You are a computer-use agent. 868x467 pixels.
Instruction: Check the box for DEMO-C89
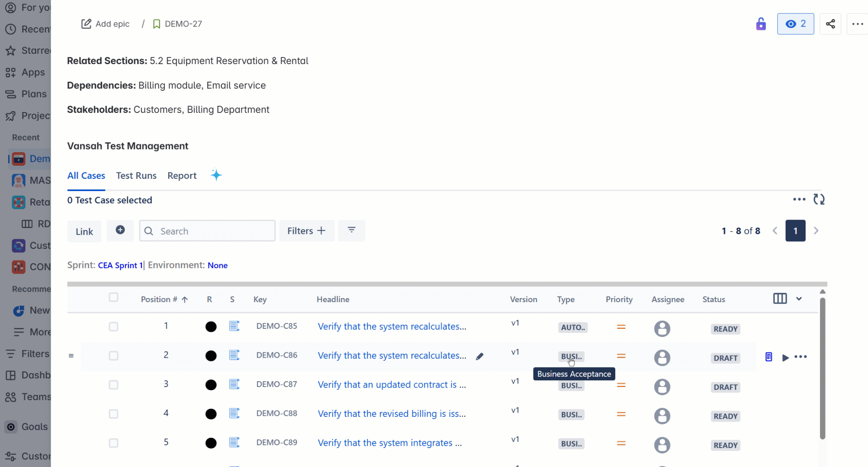(x=113, y=443)
